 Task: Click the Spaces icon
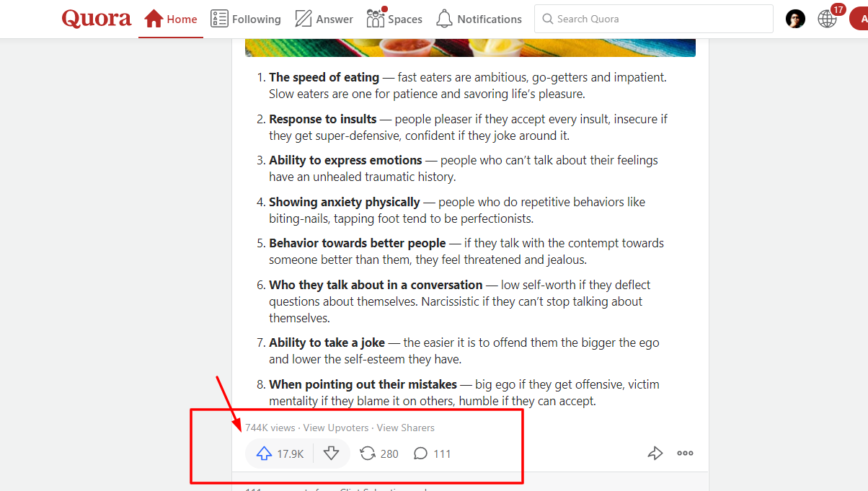pos(375,18)
